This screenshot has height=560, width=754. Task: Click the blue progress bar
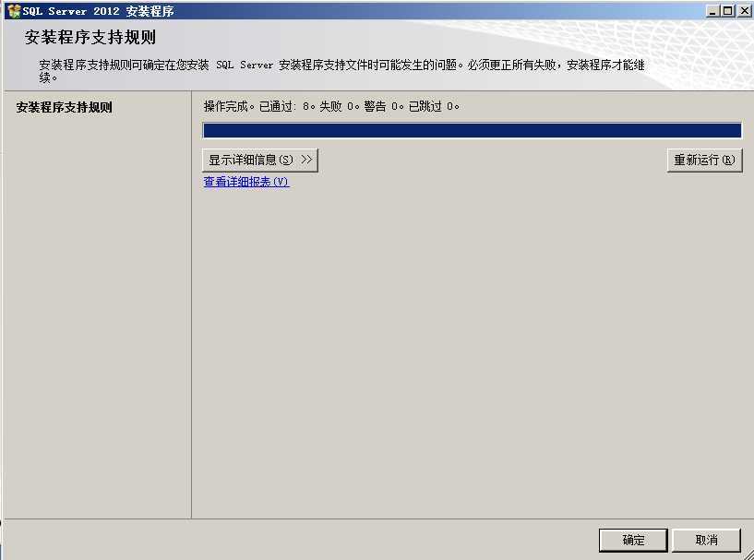(472, 130)
